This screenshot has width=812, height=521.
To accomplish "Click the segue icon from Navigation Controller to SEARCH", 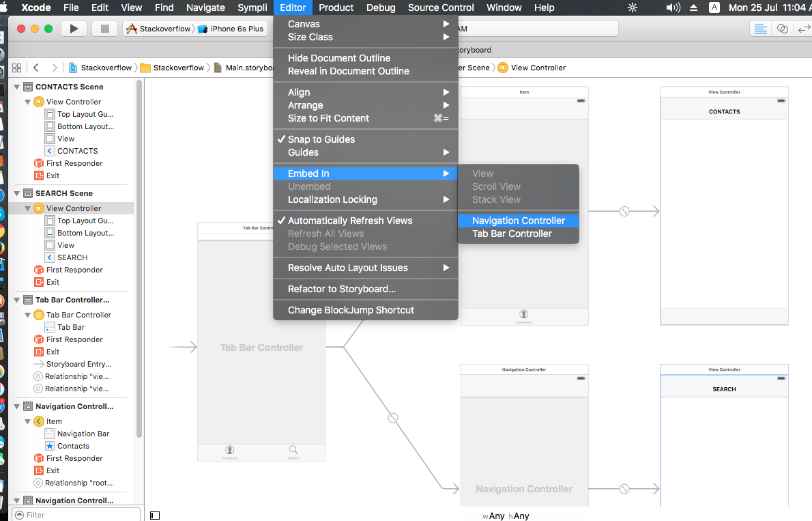I will pyautogui.click(x=624, y=488).
